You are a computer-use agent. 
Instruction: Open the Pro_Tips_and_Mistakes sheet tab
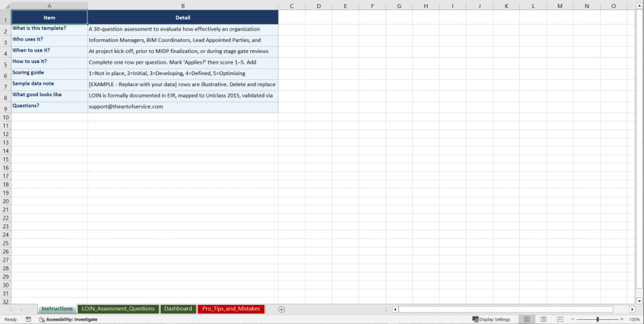click(x=230, y=309)
